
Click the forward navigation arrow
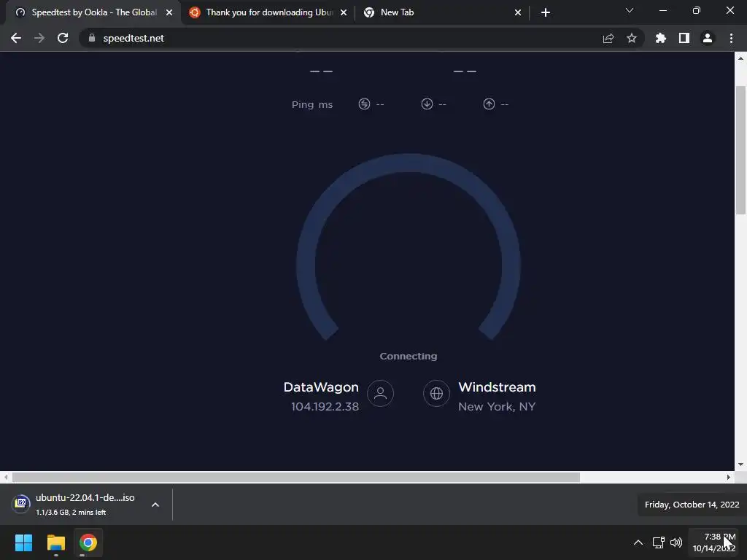point(39,38)
